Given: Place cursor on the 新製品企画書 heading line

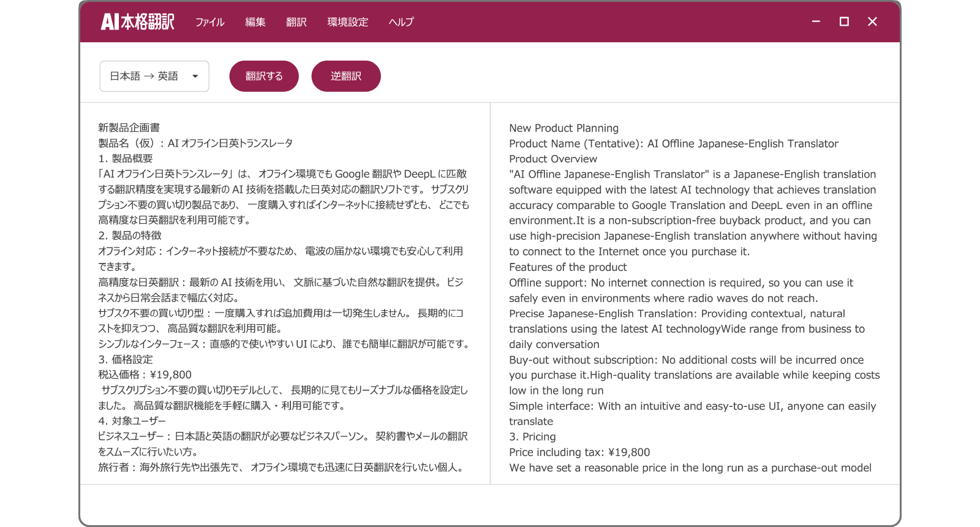Looking at the screenshot, I should point(129,127).
